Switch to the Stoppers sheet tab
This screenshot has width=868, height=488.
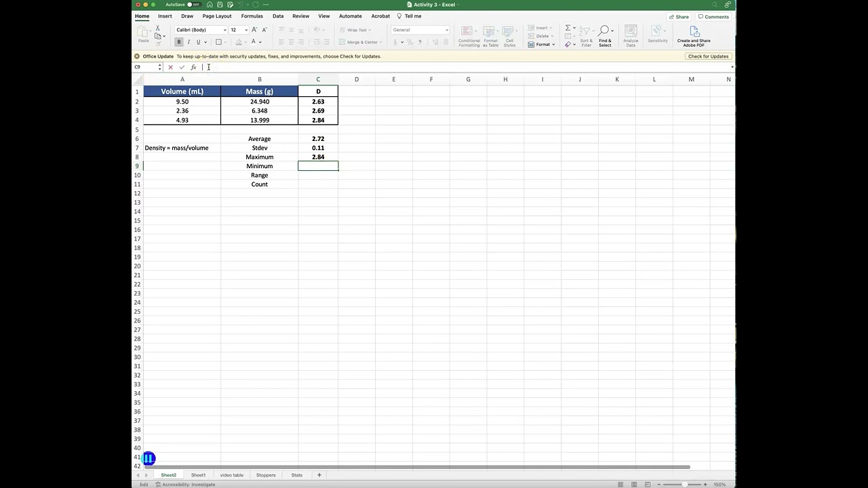[x=266, y=475]
